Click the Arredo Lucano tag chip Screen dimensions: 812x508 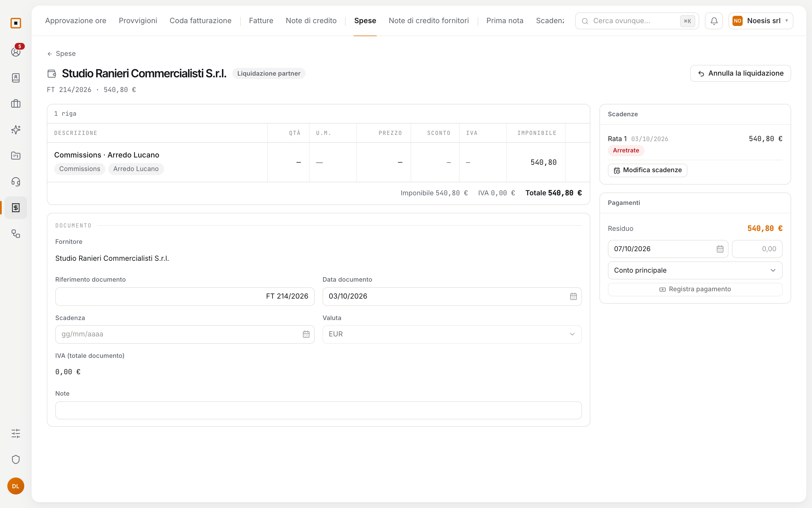tap(136, 169)
